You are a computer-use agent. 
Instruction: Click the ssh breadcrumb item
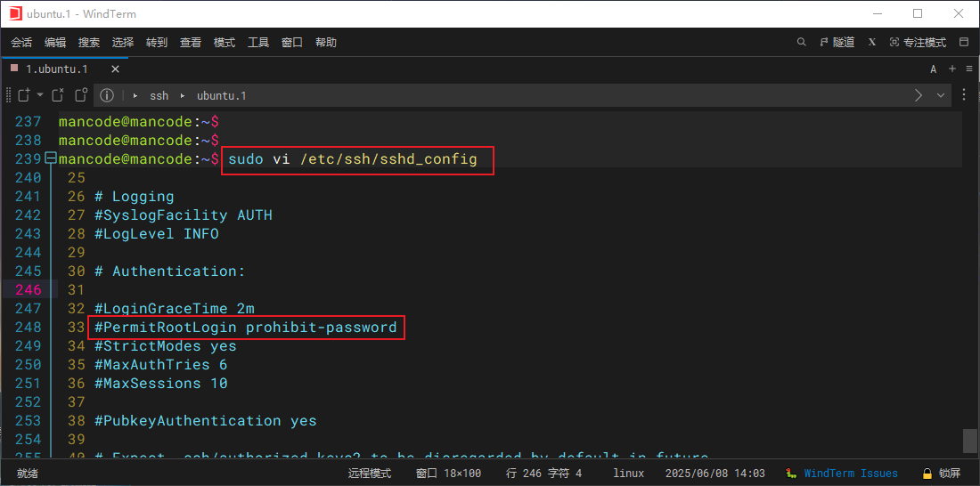click(159, 95)
